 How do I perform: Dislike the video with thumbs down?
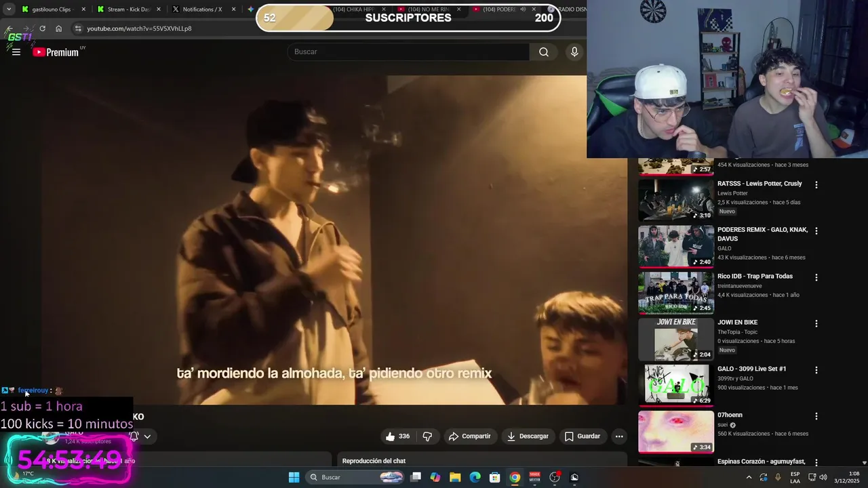point(427,436)
